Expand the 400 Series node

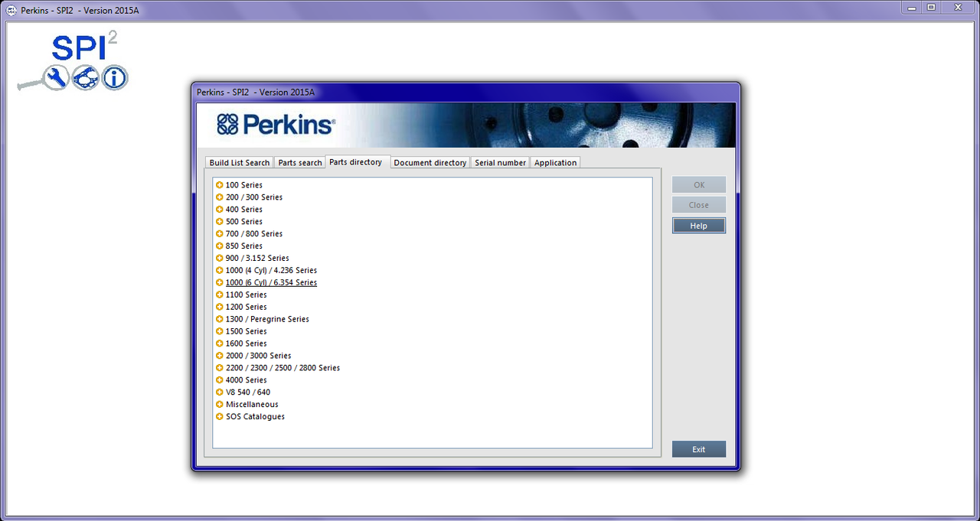pyautogui.click(x=220, y=210)
